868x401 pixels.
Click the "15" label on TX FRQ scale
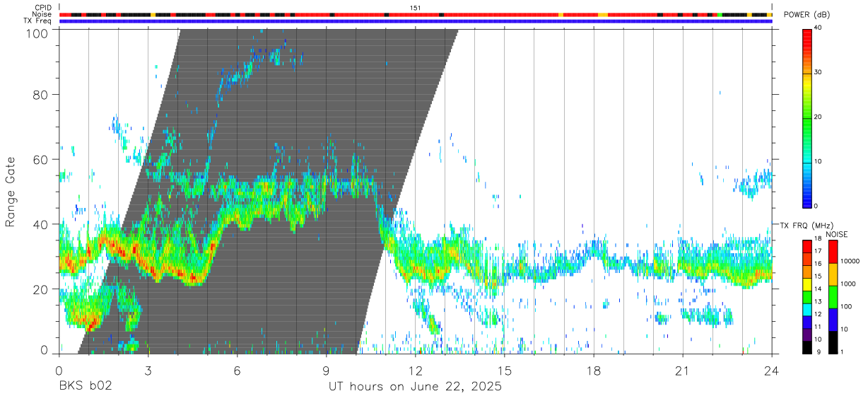816,277
